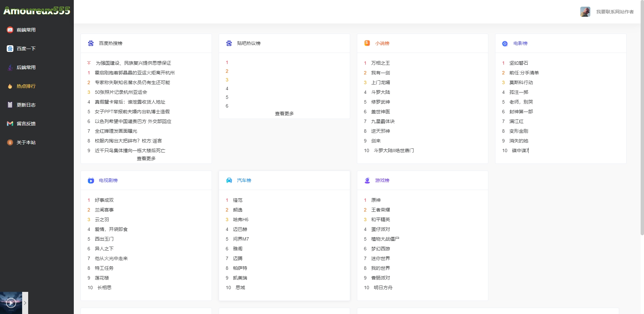Click the user avatar in header
Screen dimensions: 644x314
[x=585, y=12]
